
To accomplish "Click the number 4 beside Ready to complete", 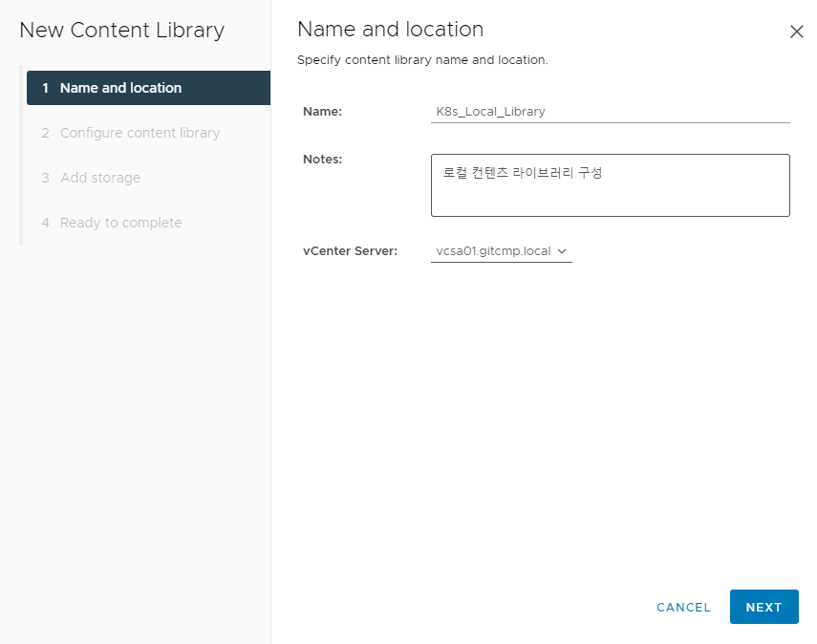I will point(45,223).
